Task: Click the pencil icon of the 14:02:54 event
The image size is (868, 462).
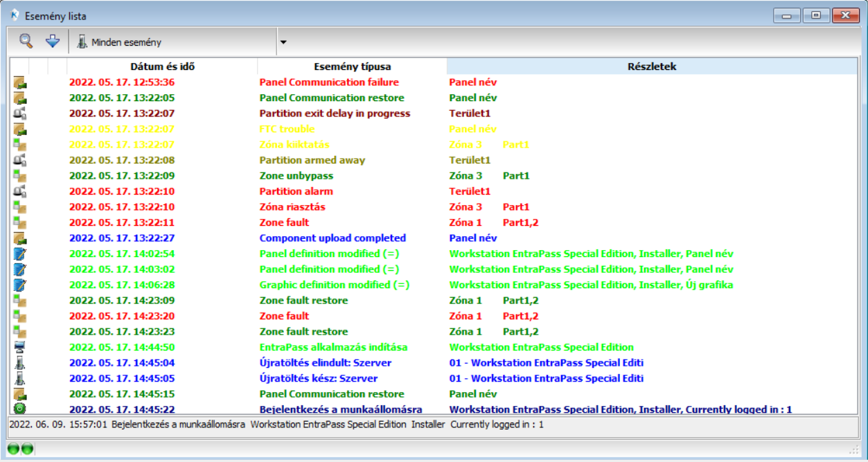Action: click(19, 254)
